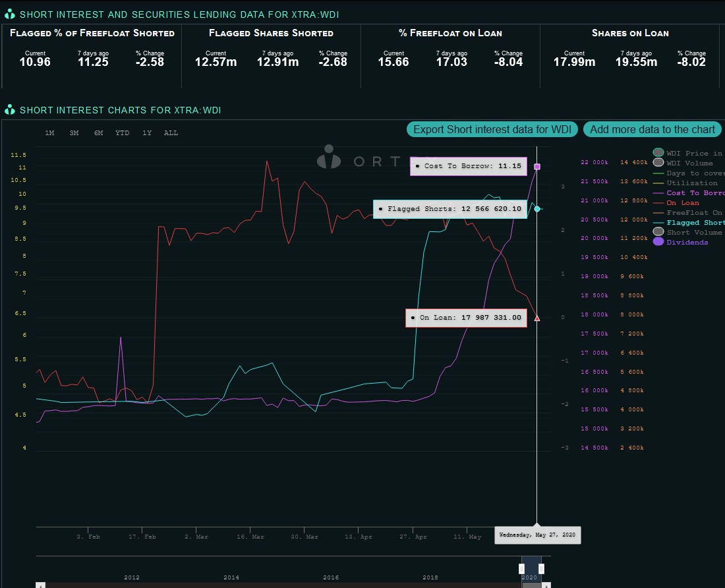Hide Flagged Shorts series in legend
This screenshot has height=588, width=725.
pos(689,222)
